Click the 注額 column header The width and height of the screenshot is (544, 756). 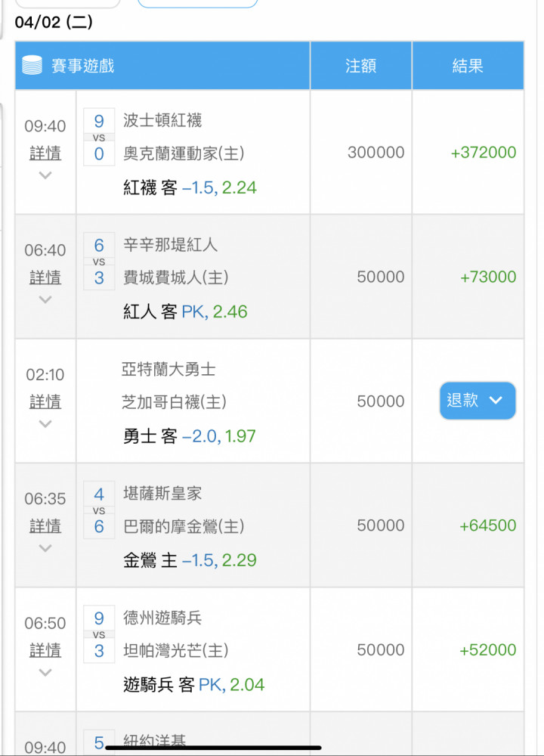click(360, 66)
